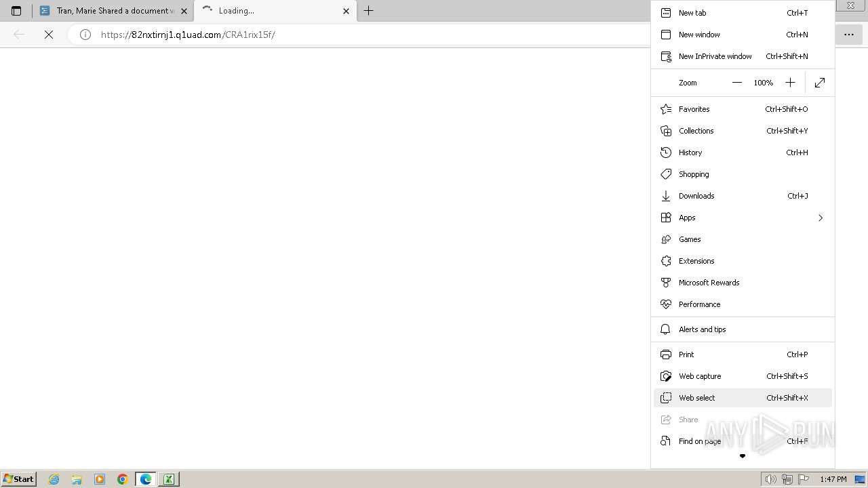The height and width of the screenshot is (488, 868).
Task: Open Microsoft Rewards menu entry
Action: [x=743, y=283]
